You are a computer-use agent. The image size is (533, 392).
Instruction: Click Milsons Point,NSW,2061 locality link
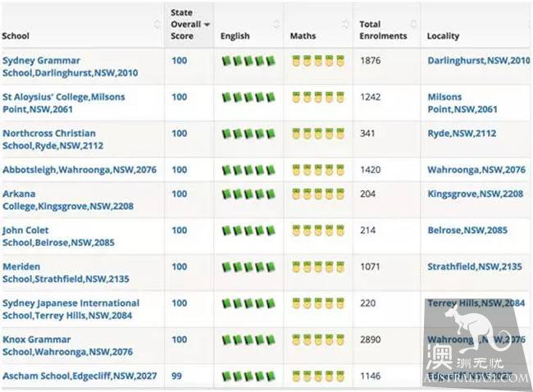462,103
